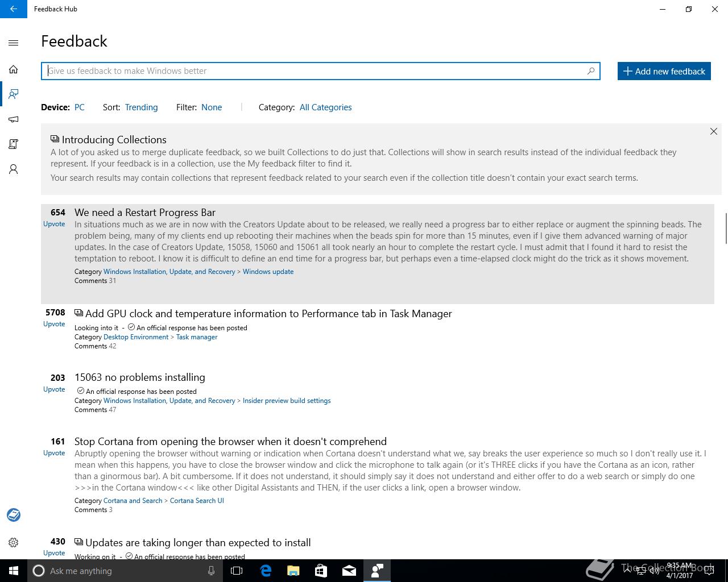The height and width of the screenshot is (582, 728).
Task: Click the search magnifier icon
Action: [591, 71]
